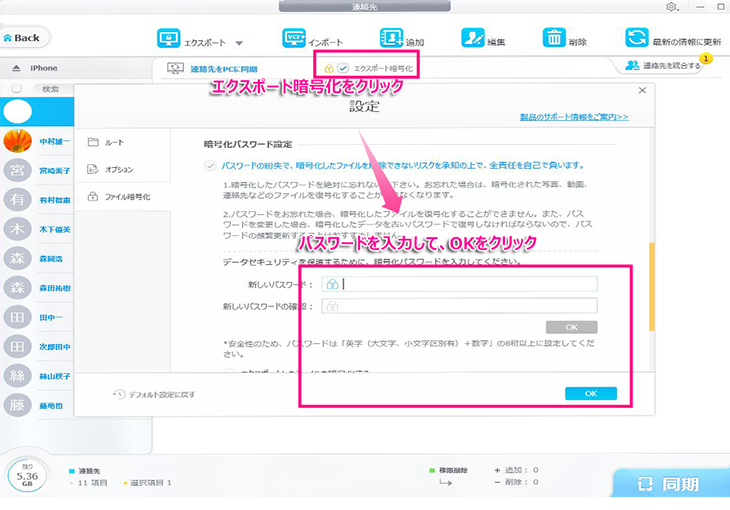Open the 製品のサポート情報をご案内 link
This screenshot has width=730, height=510.
point(574,117)
